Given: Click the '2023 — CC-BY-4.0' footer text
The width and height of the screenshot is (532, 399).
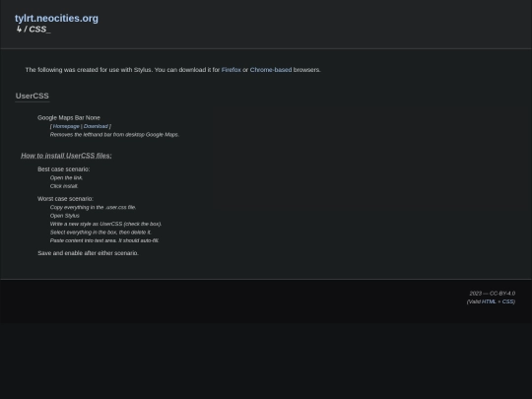Looking at the screenshot, I should [x=493, y=294].
